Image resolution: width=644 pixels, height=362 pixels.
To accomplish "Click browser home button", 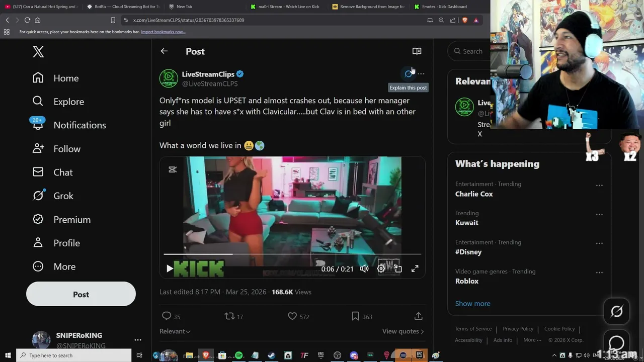I will pos(37,20).
